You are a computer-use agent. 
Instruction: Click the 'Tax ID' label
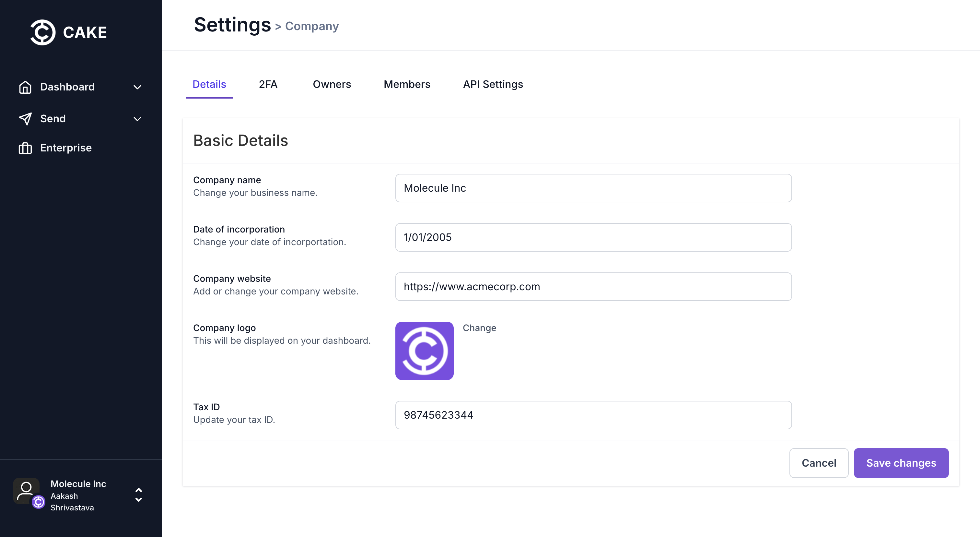(206, 407)
